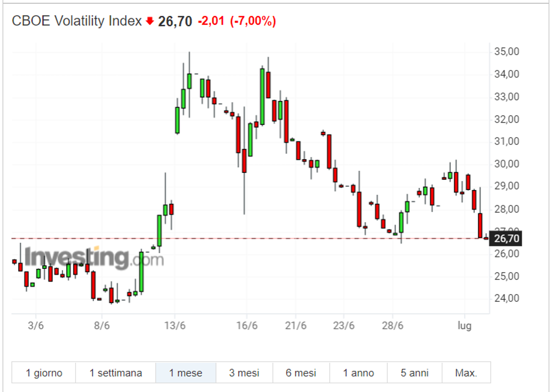The height and width of the screenshot is (392, 552).
Task: Select the 1 mese timeframe tab
Action: coord(186,373)
